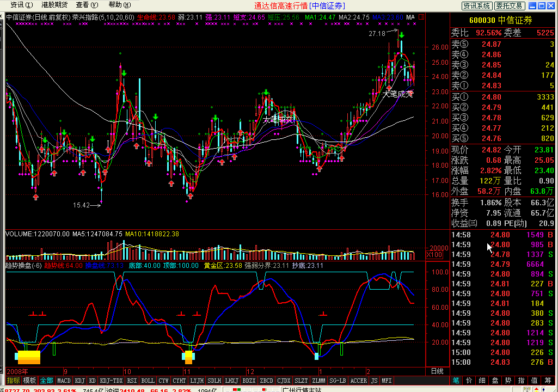The width and height of the screenshot is (558, 392).
Task: Switch to ZLMM indicator
Action: tap(318, 381)
